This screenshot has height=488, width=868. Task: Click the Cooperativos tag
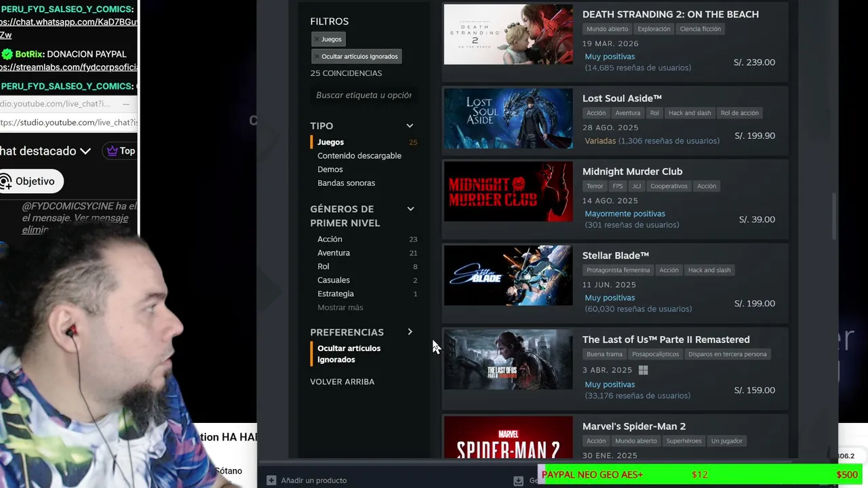669,186
